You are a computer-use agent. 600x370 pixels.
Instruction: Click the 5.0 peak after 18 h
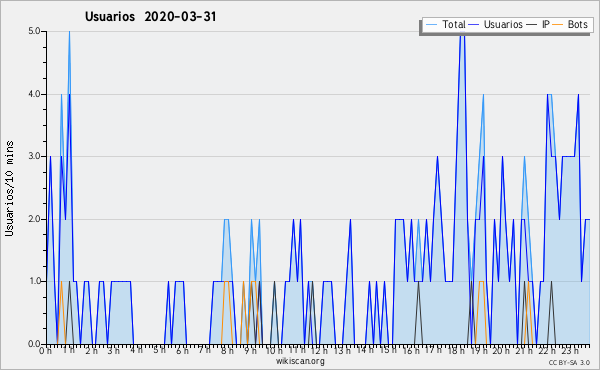(x=462, y=34)
